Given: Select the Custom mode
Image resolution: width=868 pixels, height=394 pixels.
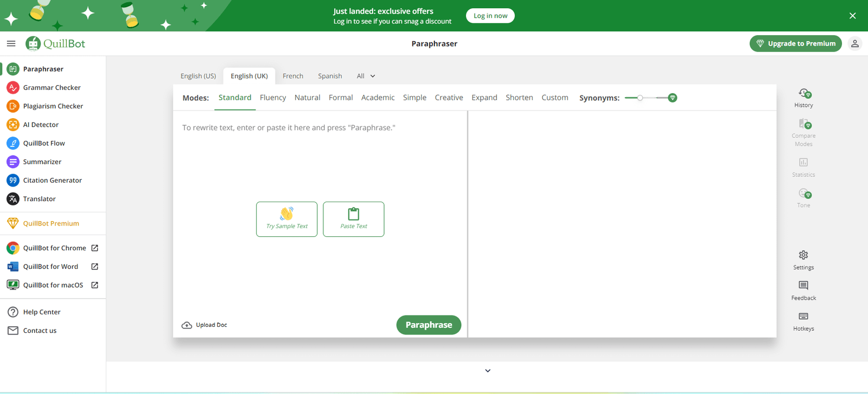Looking at the screenshot, I should (x=555, y=98).
